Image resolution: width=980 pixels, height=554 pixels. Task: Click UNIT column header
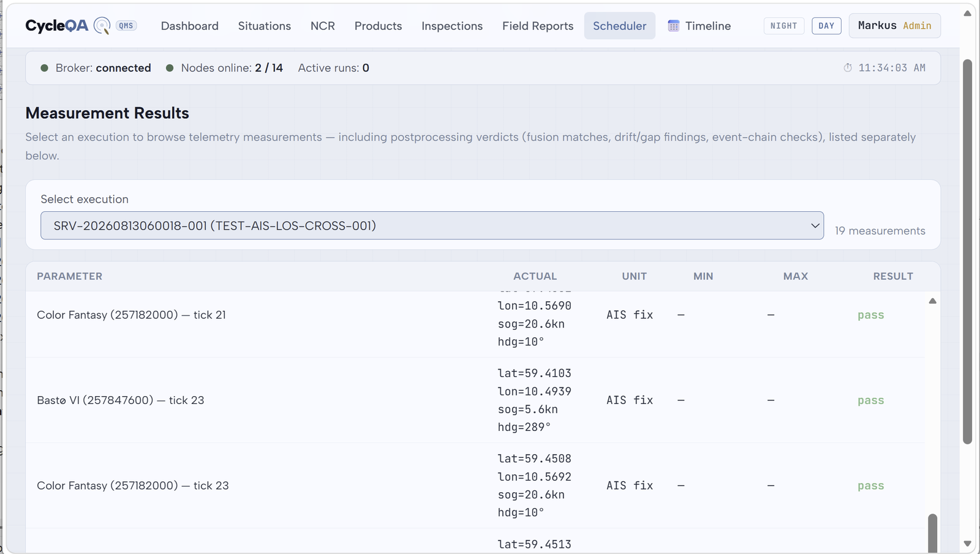[635, 276]
